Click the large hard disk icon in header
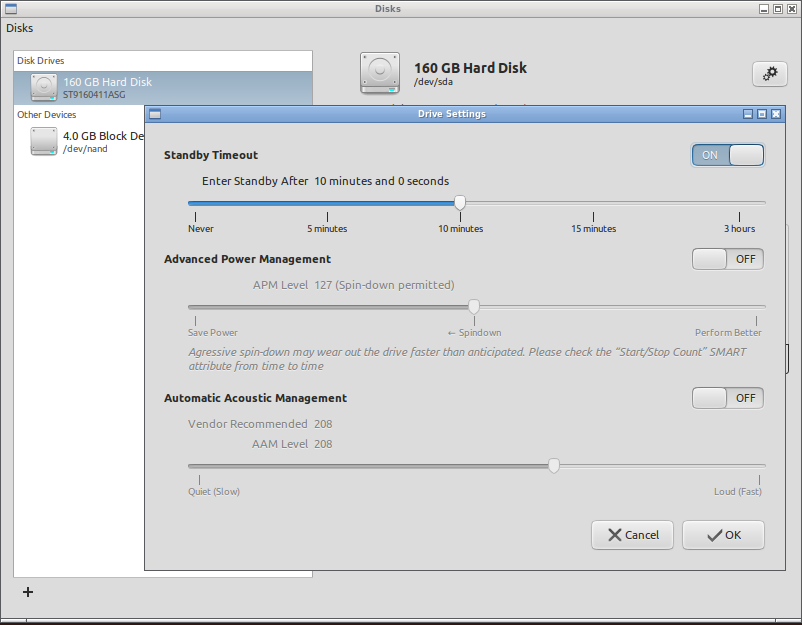802x625 pixels. (x=380, y=74)
